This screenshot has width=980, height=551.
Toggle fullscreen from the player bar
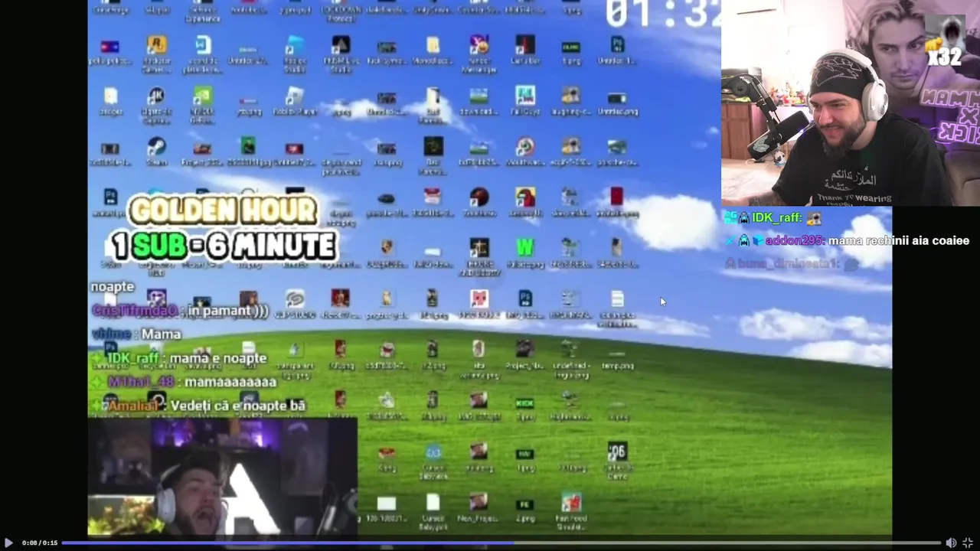[x=968, y=543]
